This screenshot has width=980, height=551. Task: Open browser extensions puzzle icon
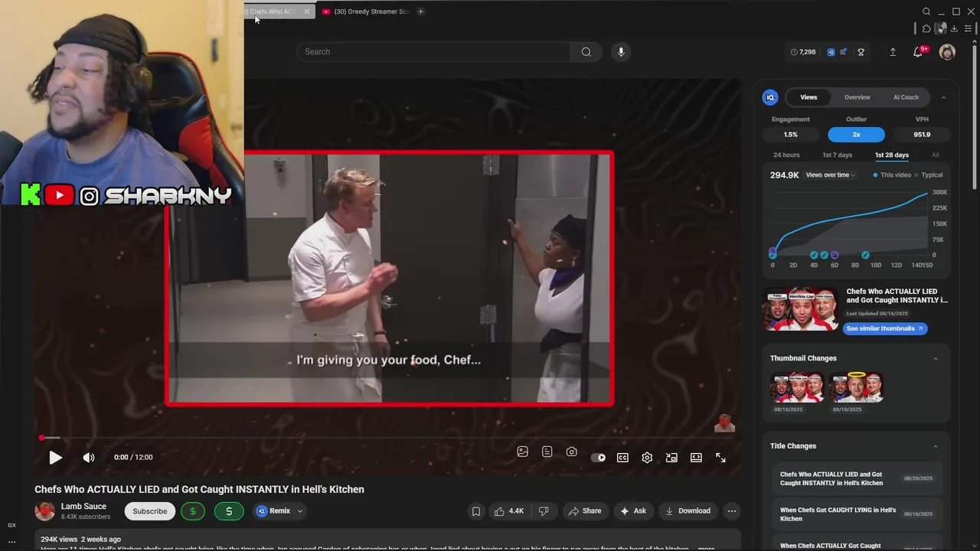[x=926, y=28]
